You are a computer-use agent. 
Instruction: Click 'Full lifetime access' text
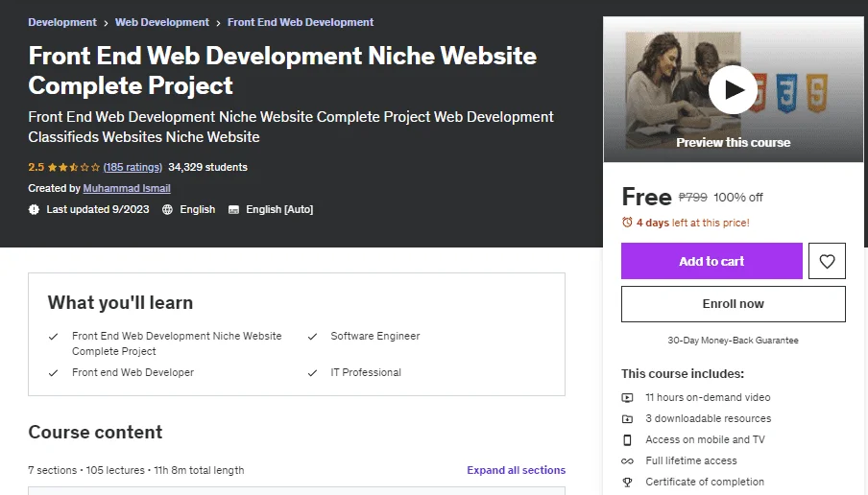pyautogui.click(x=691, y=460)
